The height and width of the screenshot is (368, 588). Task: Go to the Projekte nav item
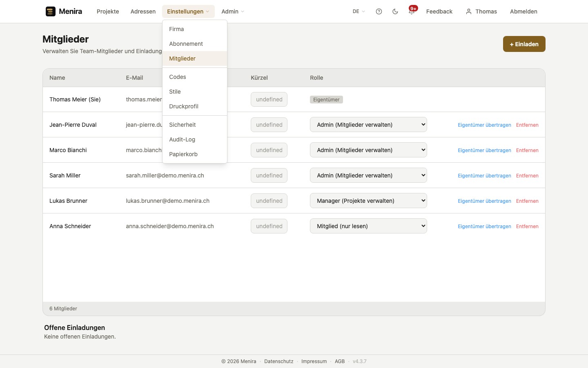[x=108, y=11]
